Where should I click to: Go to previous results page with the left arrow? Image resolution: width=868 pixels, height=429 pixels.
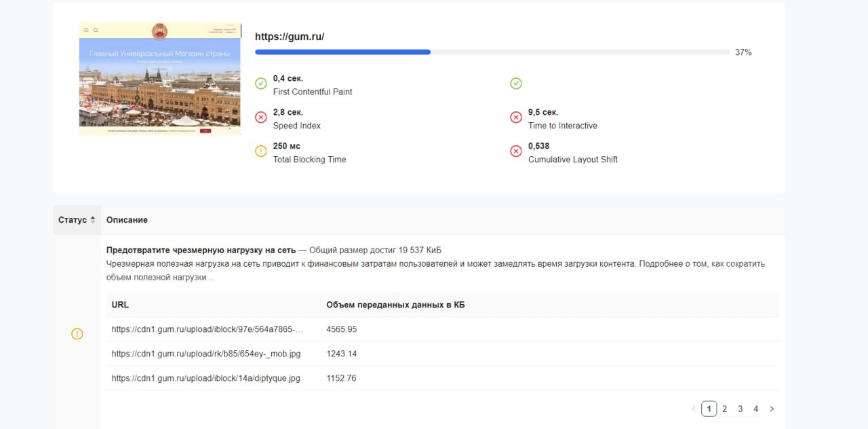(x=693, y=409)
